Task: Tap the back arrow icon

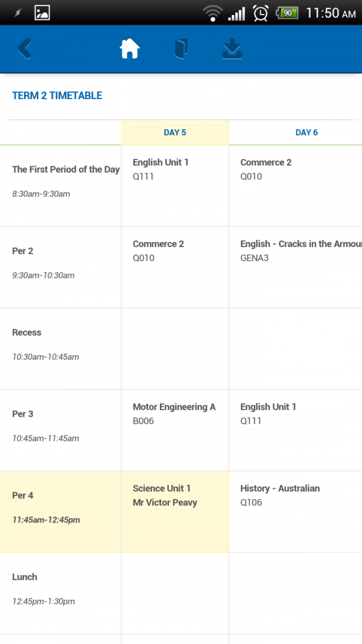Action: coord(25,50)
